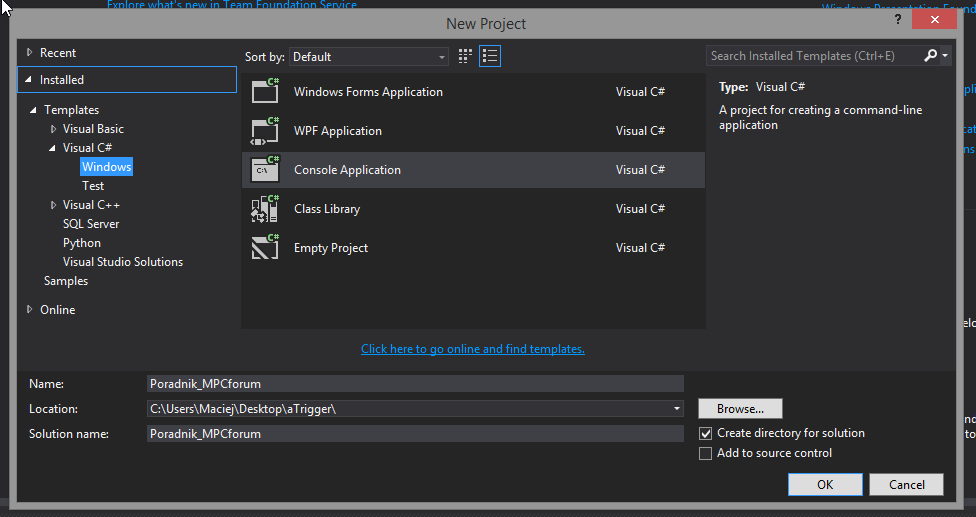
Task: Select Python in templates tree
Action: 82,243
